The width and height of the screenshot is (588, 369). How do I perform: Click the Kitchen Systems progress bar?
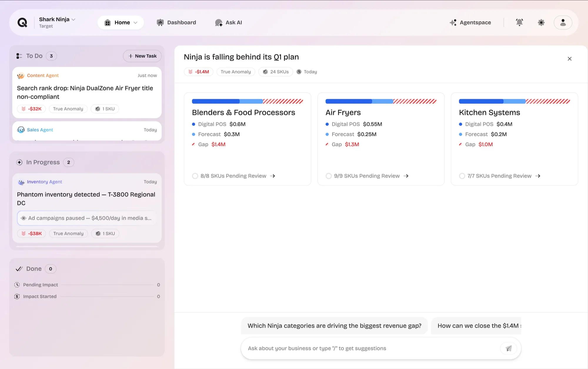514,101
